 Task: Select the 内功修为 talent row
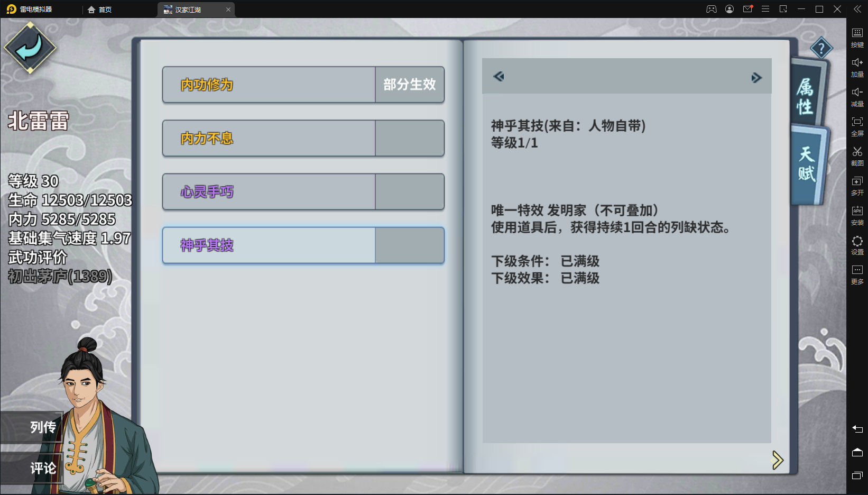pyautogui.click(x=303, y=85)
